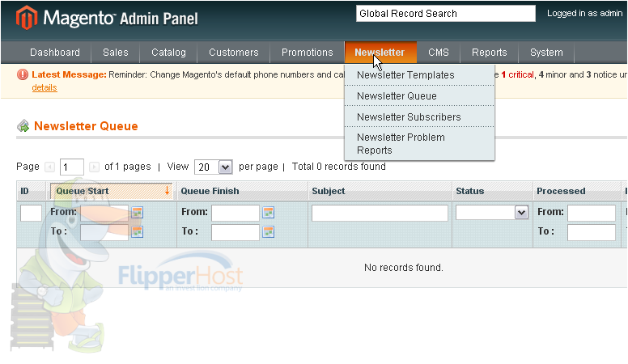Click the page number input field
The height and width of the screenshot is (364, 628).
(72, 167)
